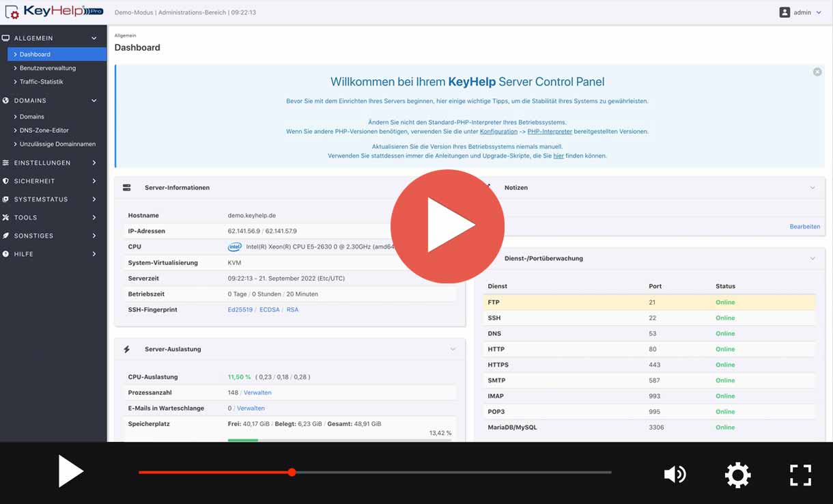Click the HTTPS service name

pos(498,365)
